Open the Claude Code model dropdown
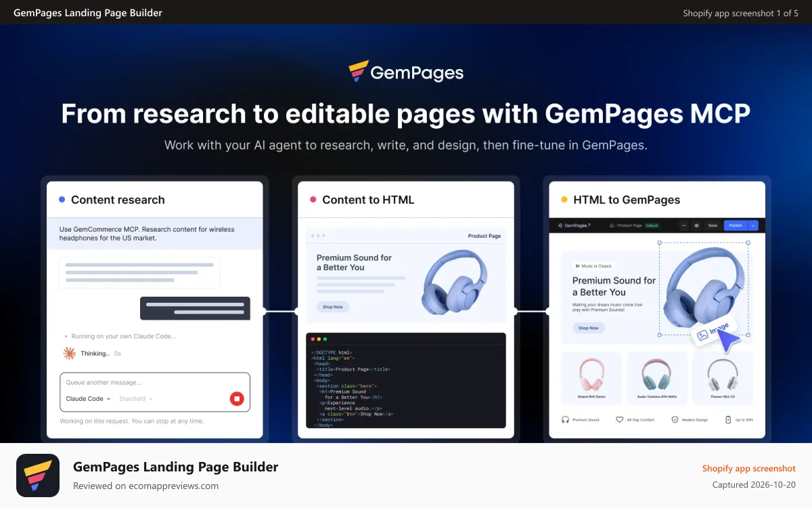812x508 pixels. coord(88,399)
